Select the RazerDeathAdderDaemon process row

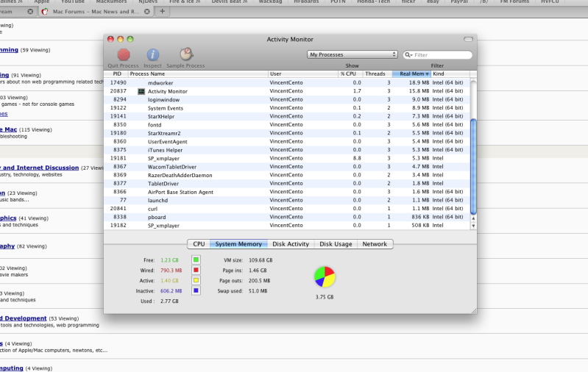(x=286, y=175)
